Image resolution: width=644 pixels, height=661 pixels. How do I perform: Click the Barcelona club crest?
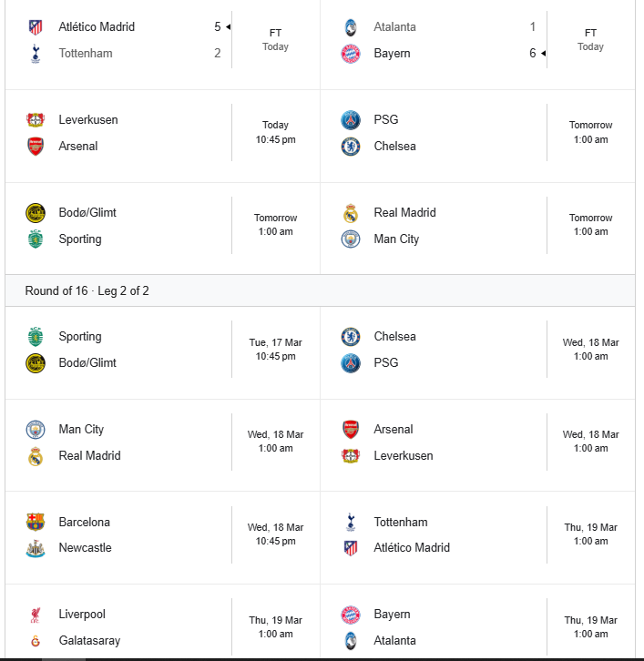point(36,522)
